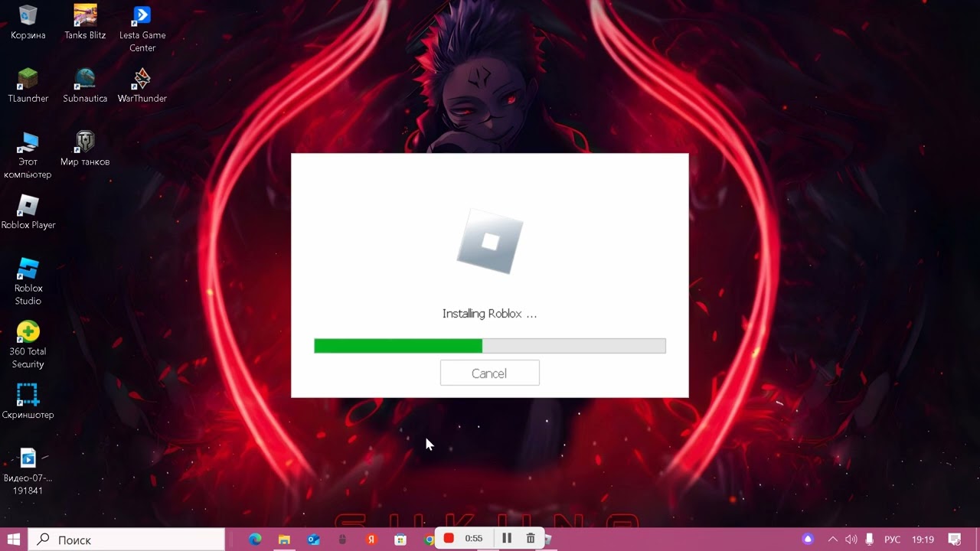Open the Alice assistant tray icon

tap(808, 540)
